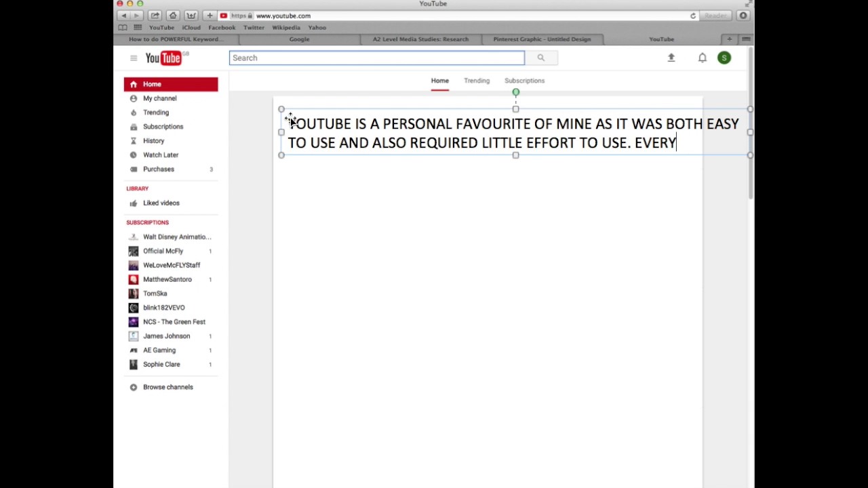Open WeLoveMcFLYStaff channel

(171, 265)
